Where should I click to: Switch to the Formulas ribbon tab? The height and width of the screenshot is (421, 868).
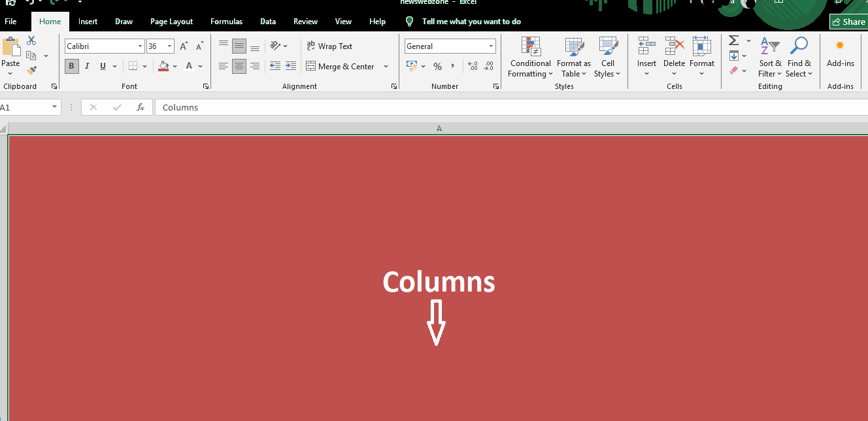pyautogui.click(x=226, y=21)
